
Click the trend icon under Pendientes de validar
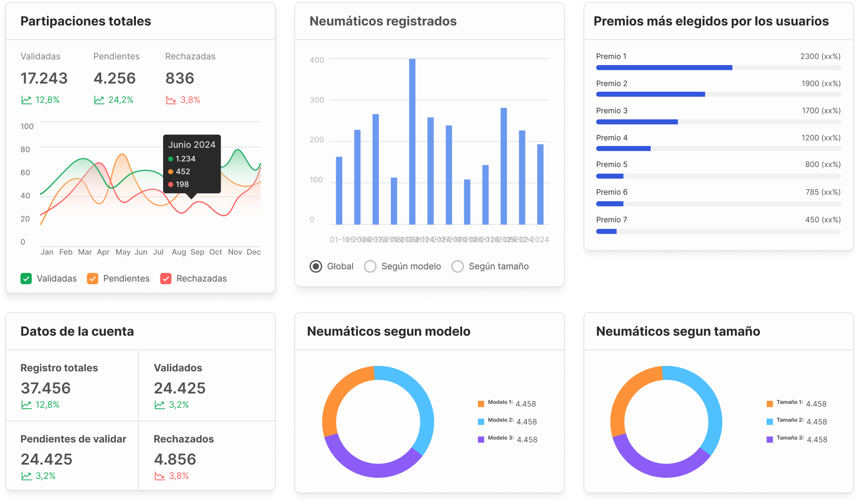pyautogui.click(x=26, y=476)
